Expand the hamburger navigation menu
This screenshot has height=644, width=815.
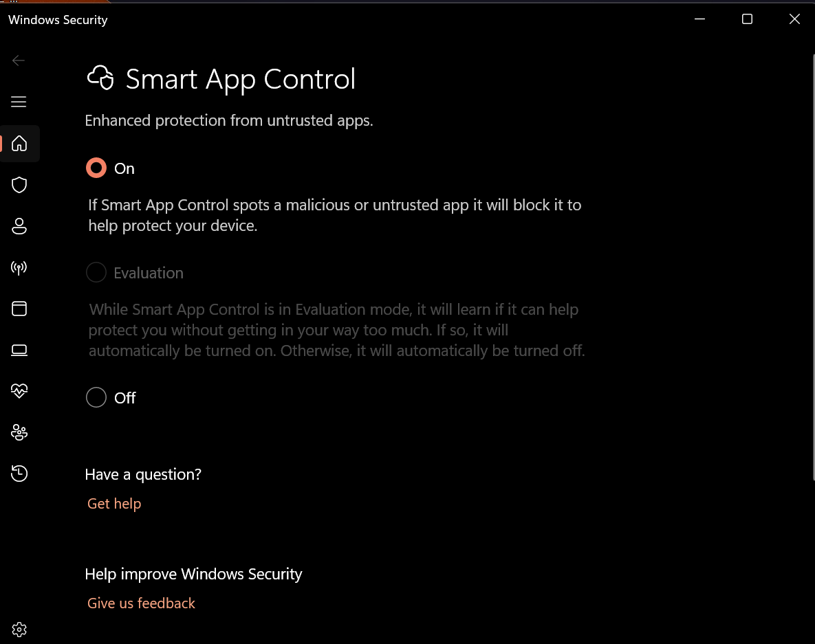(x=19, y=102)
